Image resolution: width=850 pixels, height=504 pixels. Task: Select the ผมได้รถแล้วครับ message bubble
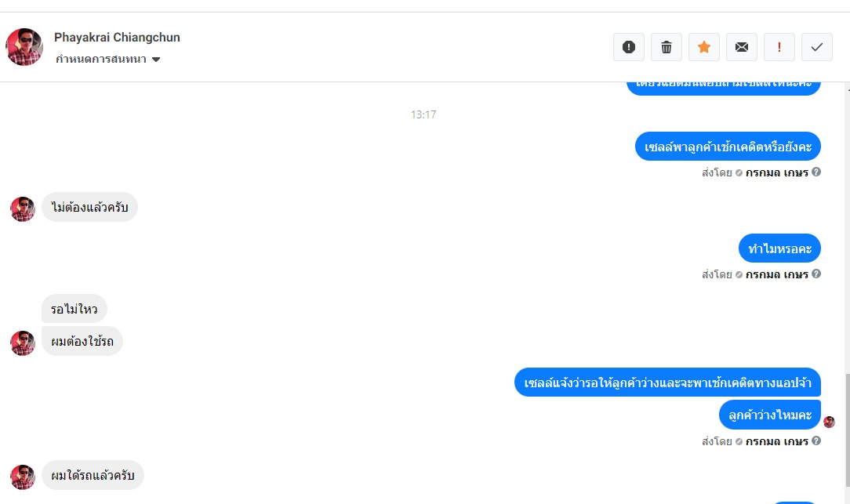(x=93, y=475)
